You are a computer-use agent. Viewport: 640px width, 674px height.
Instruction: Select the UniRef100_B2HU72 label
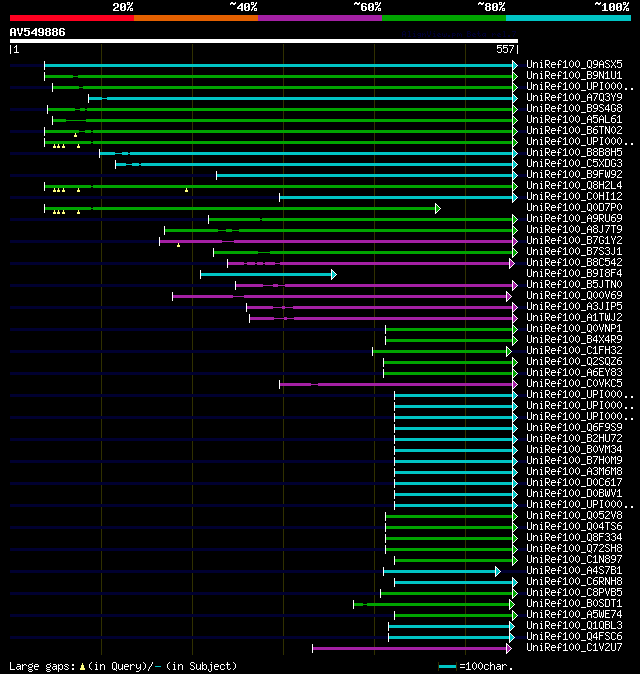pyautogui.click(x=574, y=438)
